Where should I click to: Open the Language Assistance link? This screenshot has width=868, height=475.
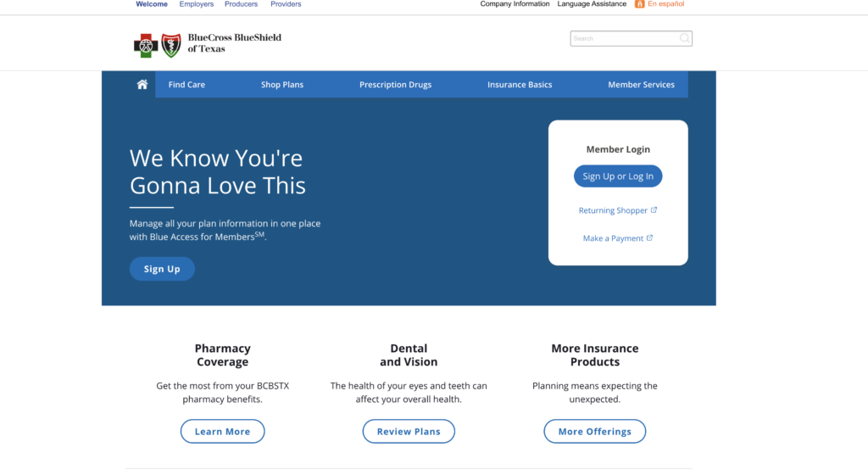592,4
